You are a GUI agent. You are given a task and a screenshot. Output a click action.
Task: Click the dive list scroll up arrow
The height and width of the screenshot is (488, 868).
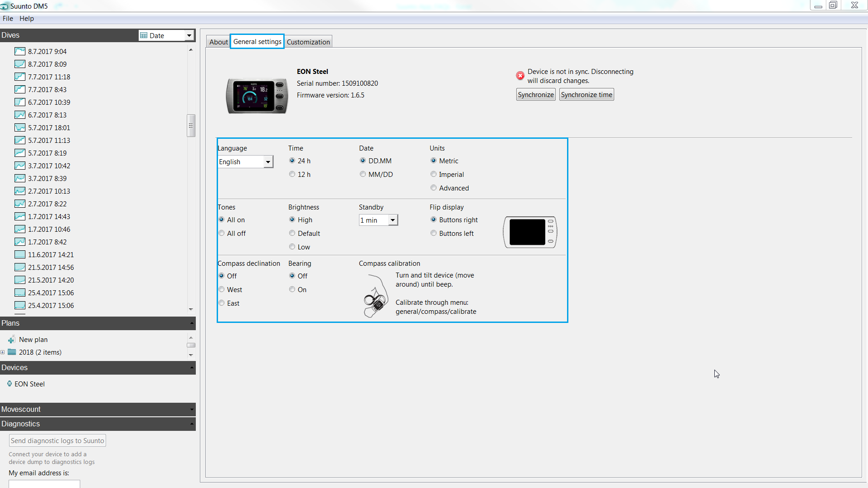click(191, 49)
